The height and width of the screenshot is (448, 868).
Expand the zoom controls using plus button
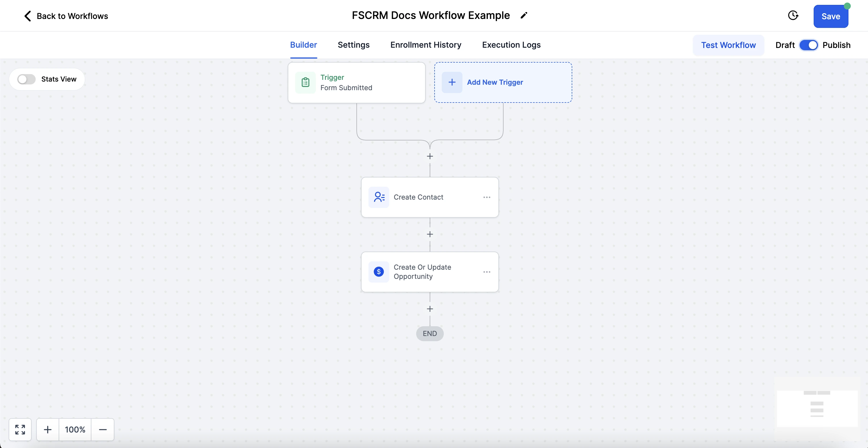point(47,429)
